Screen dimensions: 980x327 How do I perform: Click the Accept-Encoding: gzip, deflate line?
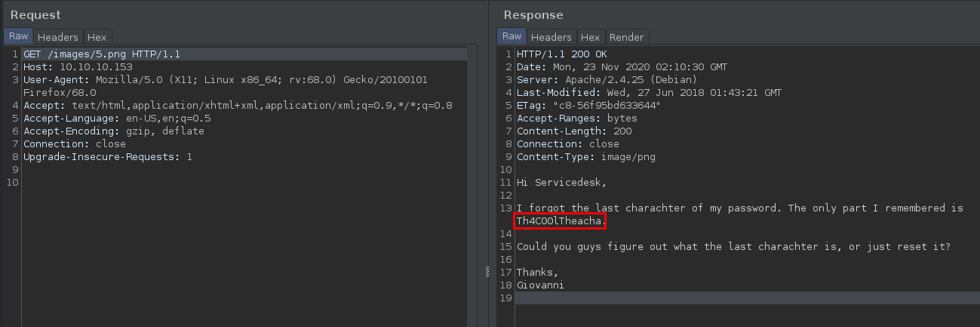(x=113, y=131)
